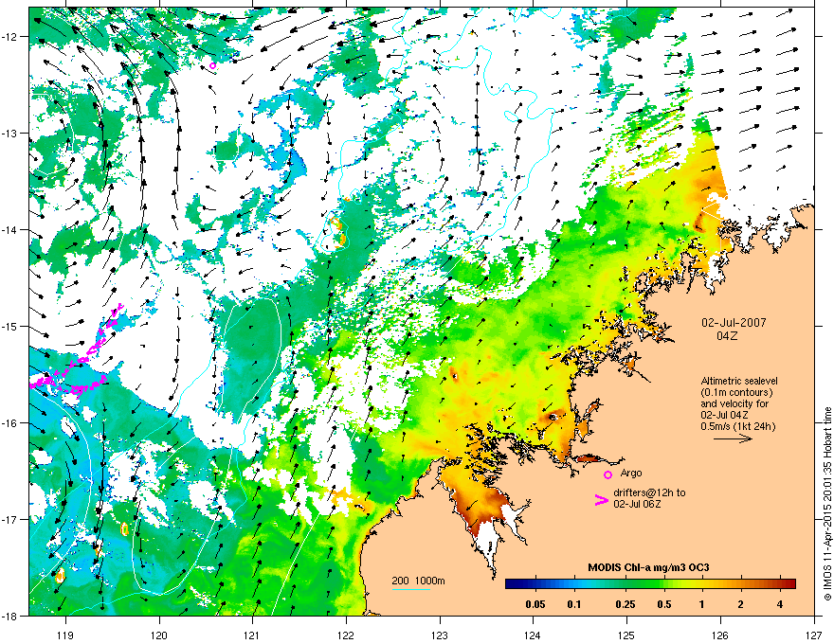Image resolution: width=834 pixels, height=644 pixels.
Task: Click the latitude axis label "-16"
Action: [10, 423]
